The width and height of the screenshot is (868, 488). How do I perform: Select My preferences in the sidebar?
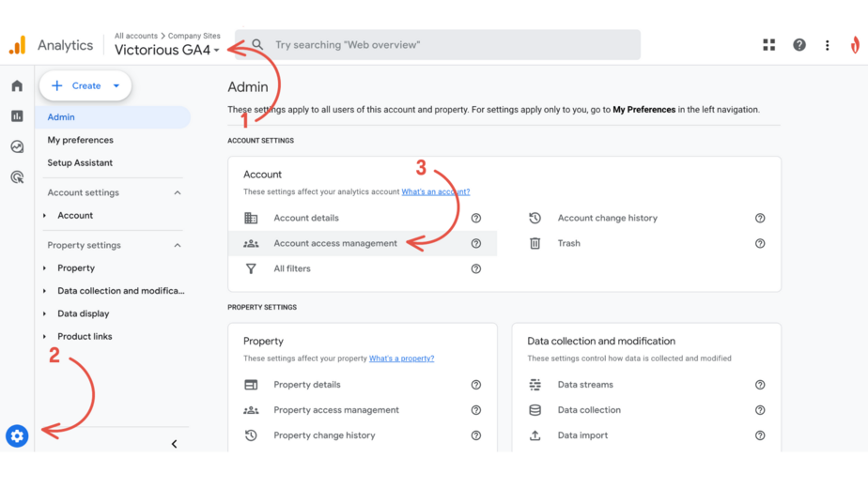[x=80, y=140]
